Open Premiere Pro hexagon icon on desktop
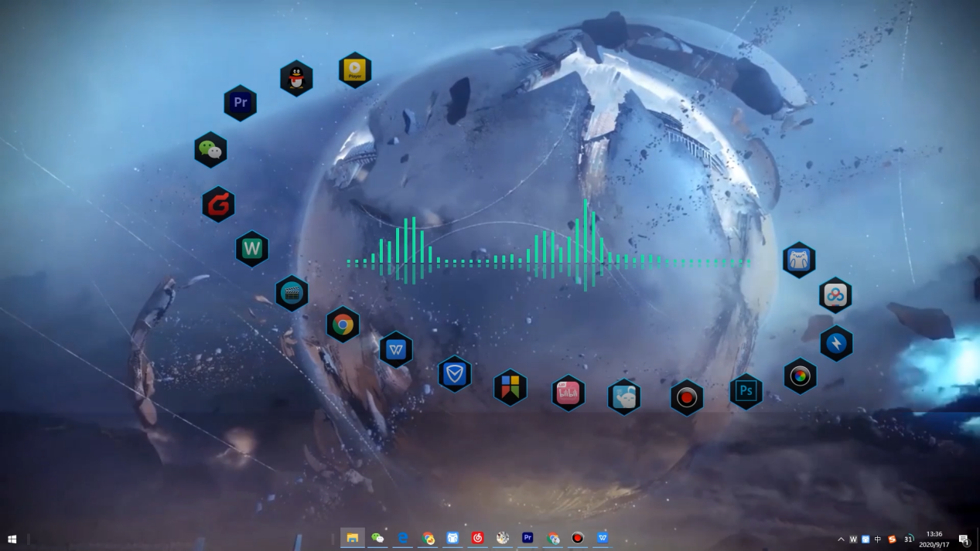This screenshot has height=551, width=980. (240, 103)
